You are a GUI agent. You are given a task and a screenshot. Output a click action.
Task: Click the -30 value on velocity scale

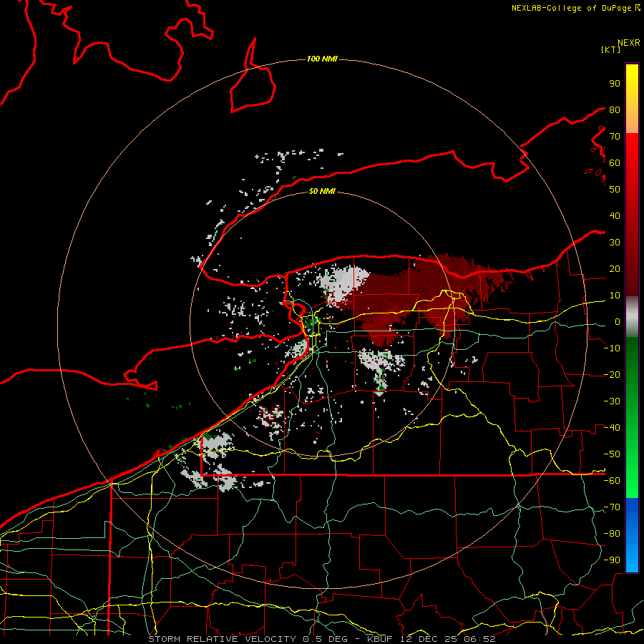click(x=612, y=401)
